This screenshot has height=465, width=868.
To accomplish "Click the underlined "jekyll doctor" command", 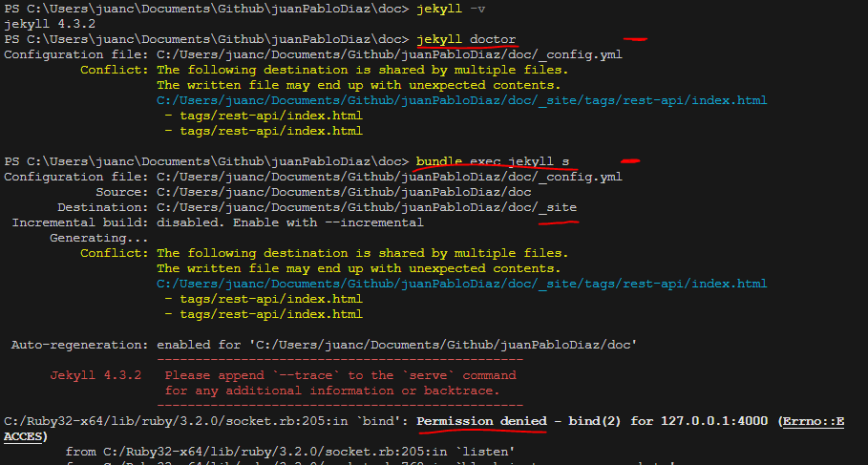I will (x=466, y=39).
